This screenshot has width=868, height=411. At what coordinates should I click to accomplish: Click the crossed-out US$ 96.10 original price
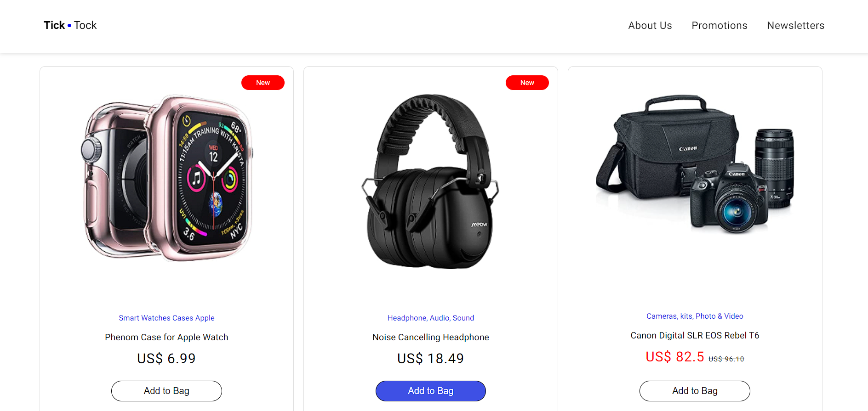click(726, 359)
